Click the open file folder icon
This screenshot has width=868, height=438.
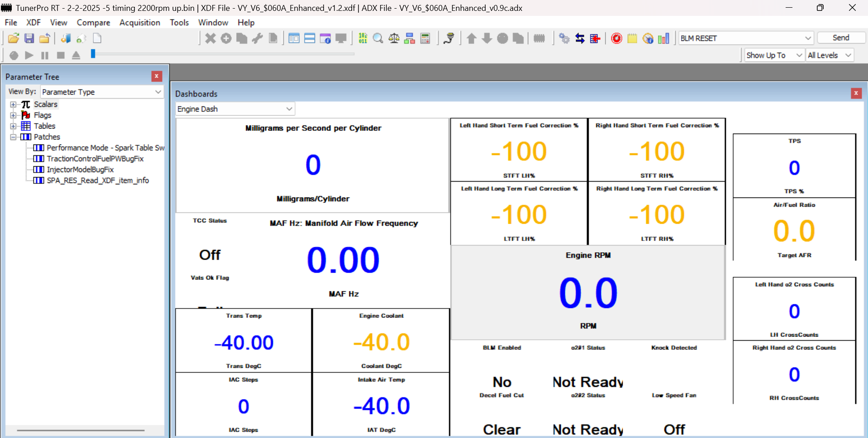[14, 39]
